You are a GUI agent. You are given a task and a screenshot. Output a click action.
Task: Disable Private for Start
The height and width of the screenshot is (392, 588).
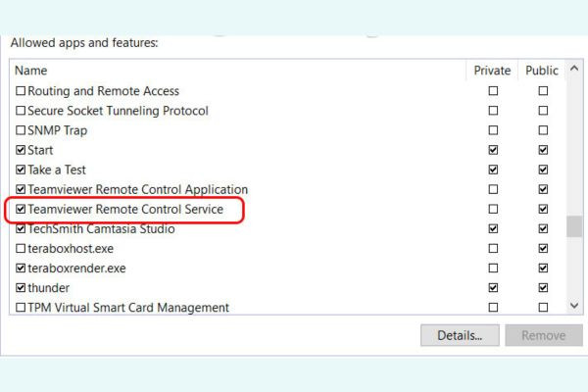[x=493, y=150]
